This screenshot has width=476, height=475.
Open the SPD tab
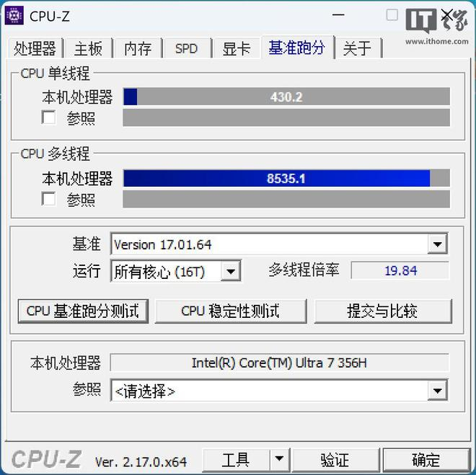coord(186,48)
